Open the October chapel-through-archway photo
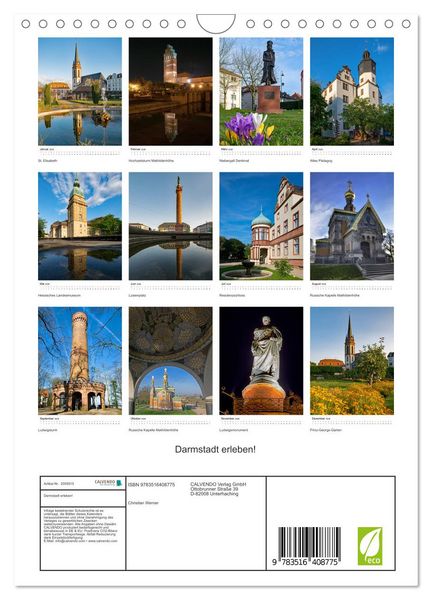Viewport: 432px width, 600px height. coord(171,360)
